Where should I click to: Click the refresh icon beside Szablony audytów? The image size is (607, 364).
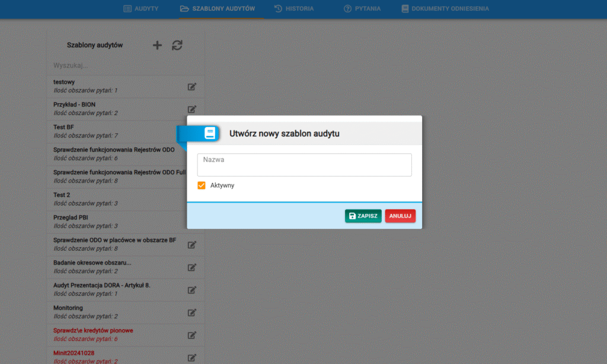coord(177,45)
